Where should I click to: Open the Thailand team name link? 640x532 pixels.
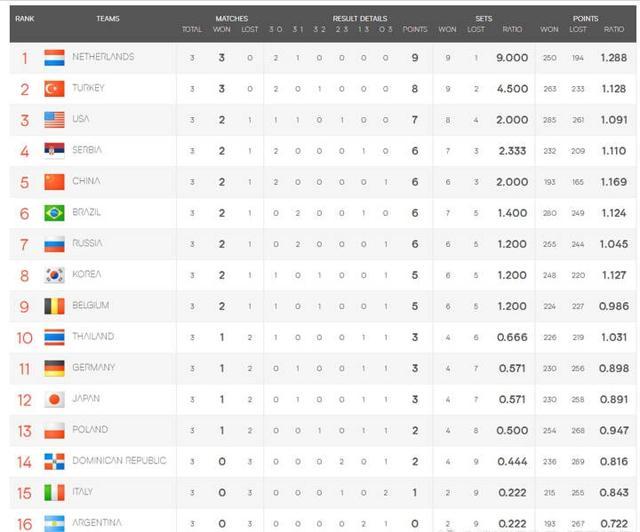click(93, 336)
